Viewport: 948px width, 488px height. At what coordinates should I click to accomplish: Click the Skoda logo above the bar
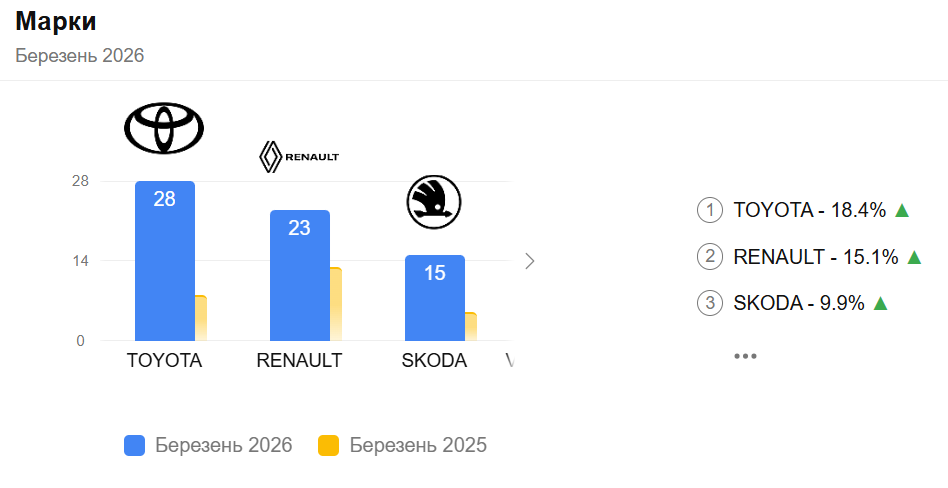[x=433, y=201]
